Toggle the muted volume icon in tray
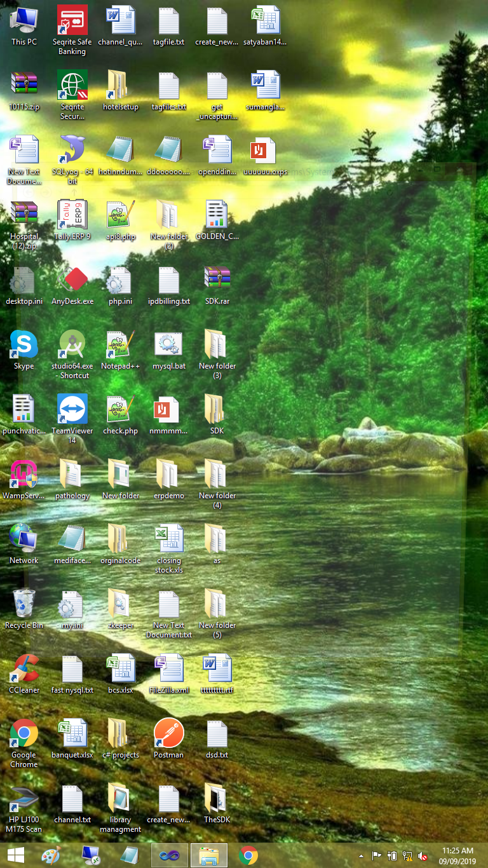This screenshot has height=868, width=488. pyautogui.click(x=423, y=856)
